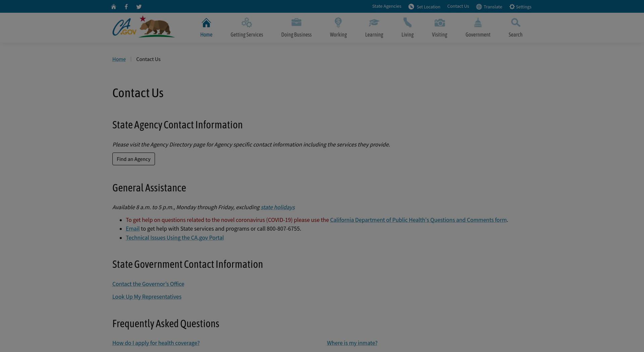Screen dimensions: 644x352
Task: Click the CA.gov bear logo
Action: click(144, 27)
